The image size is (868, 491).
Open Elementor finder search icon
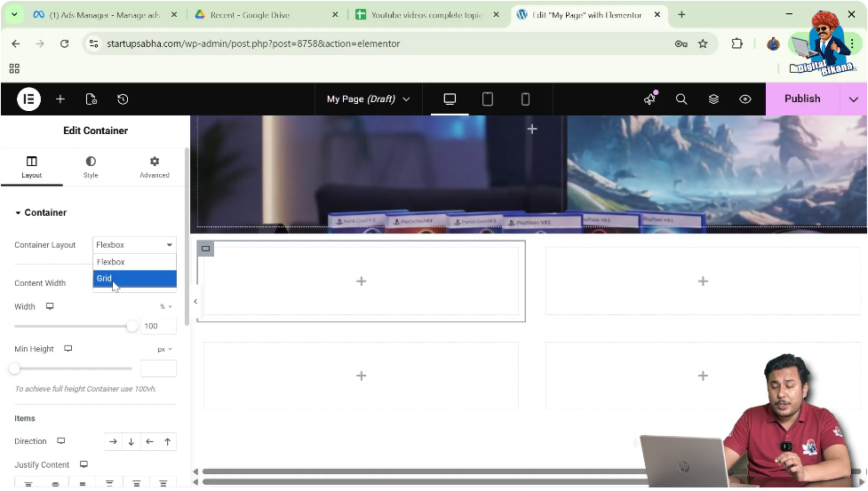pos(681,99)
